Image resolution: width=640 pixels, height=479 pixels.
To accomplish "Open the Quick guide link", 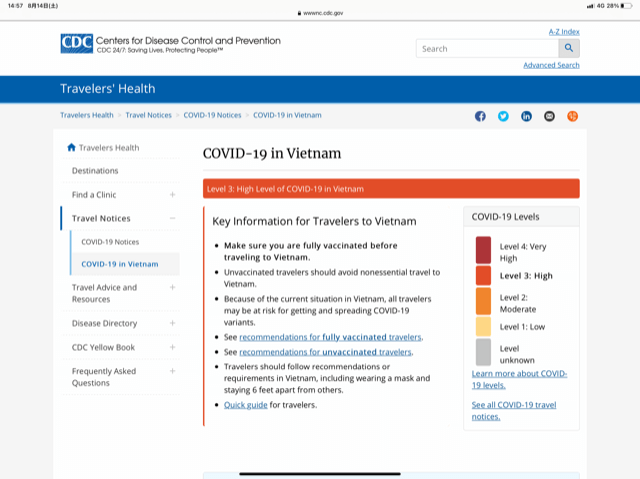I will tap(246, 405).
